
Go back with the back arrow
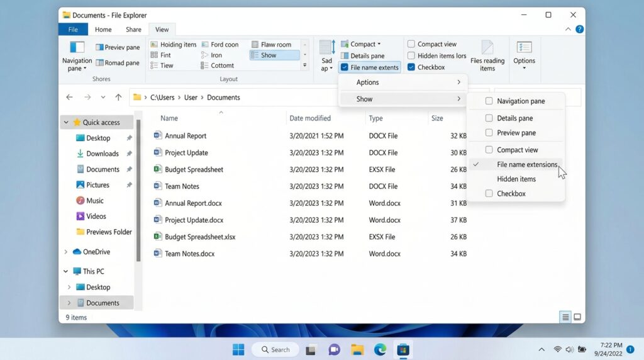tap(69, 98)
